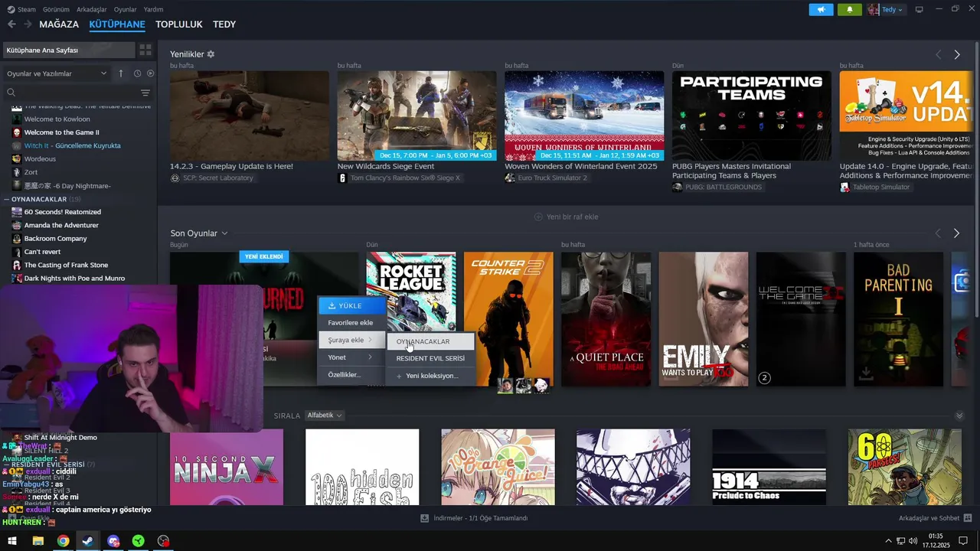The height and width of the screenshot is (551, 980).
Task: Select Welcome to Kowloon in game list
Action: [57, 119]
